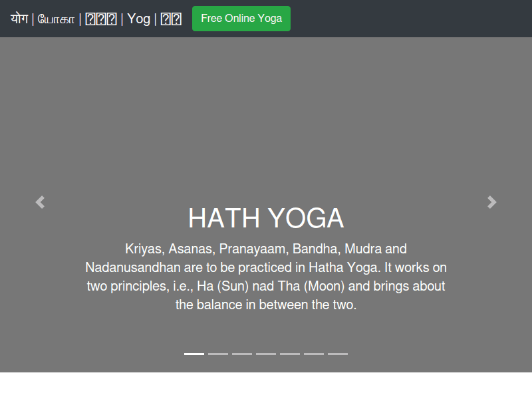Click the white content area below the carousel
Viewport: 532px width, 399px height.
266,386
